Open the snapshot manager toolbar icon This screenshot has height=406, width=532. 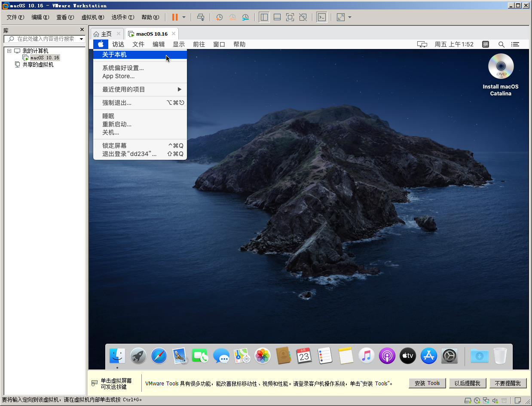pos(245,17)
